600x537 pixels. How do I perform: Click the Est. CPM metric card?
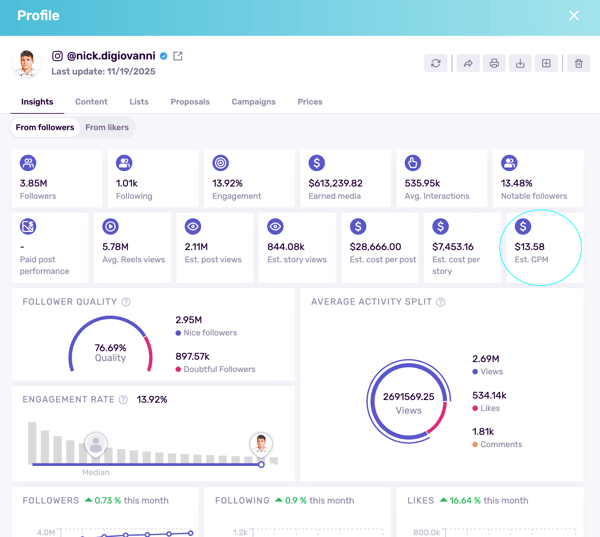[540, 248]
